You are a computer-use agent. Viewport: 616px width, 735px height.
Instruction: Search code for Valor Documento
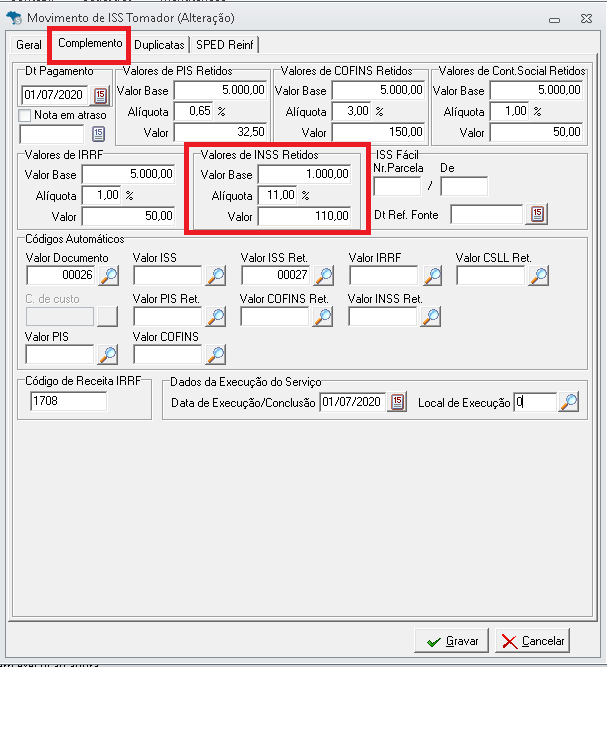tap(109, 276)
